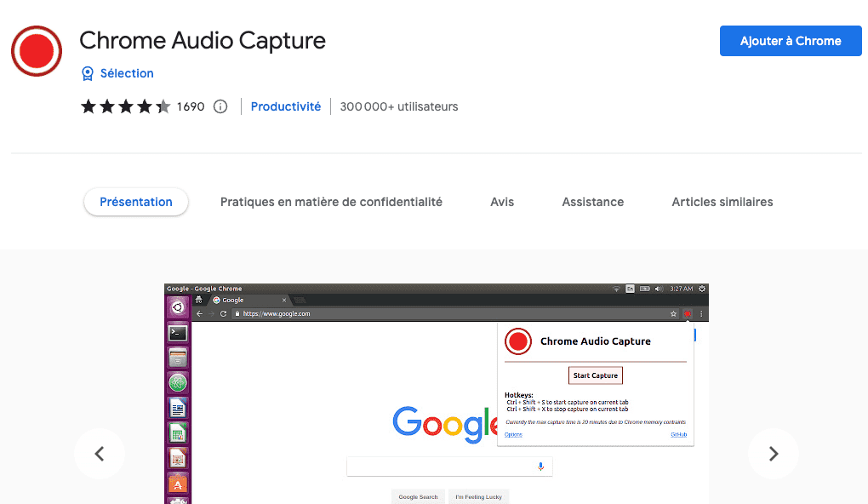The height and width of the screenshot is (504, 868).
Task: Click the rating count 1690
Action: pos(191,106)
